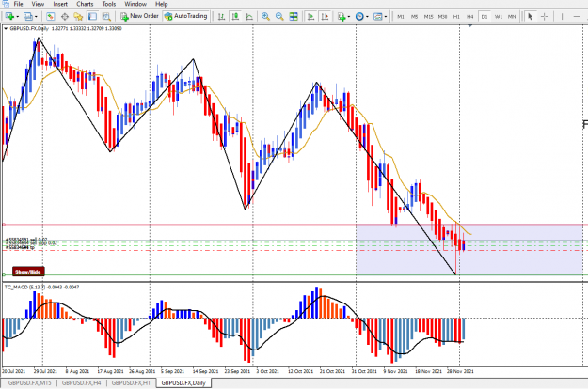Image resolution: width=588 pixels, height=389 pixels.
Task: Toggle the Data Window crosshair-circle icon
Action: (x=65, y=17)
